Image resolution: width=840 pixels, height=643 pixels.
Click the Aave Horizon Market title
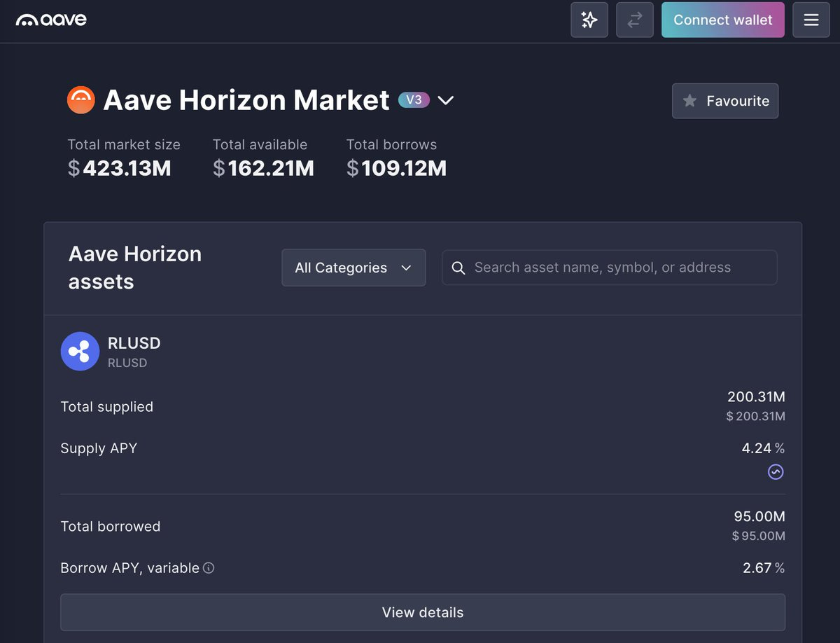(246, 100)
